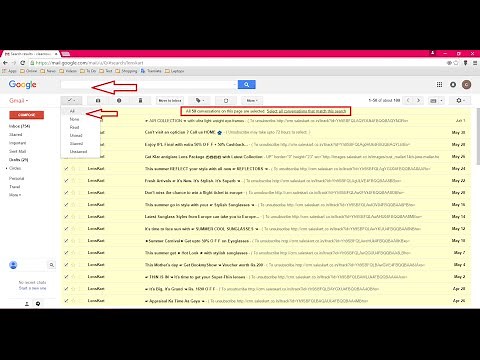Open the Labels tag dropdown
Image resolution: width=480 pixels, height=360 pixels.
[199, 100]
